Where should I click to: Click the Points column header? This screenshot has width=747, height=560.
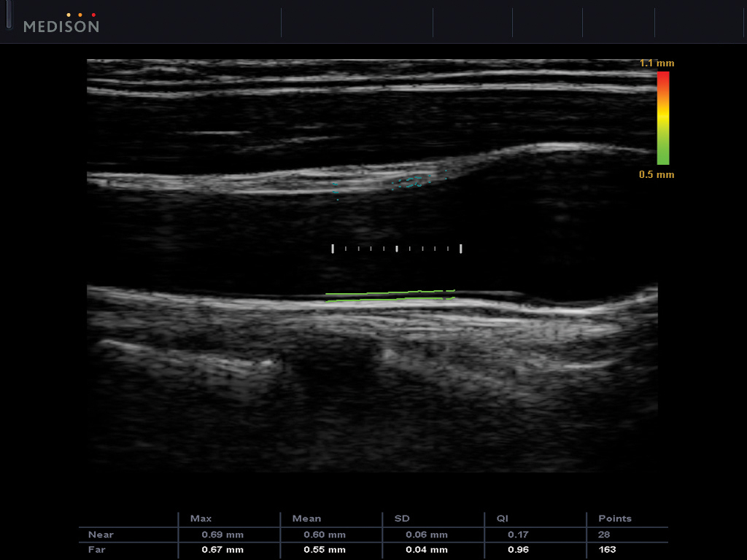(614, 518)
